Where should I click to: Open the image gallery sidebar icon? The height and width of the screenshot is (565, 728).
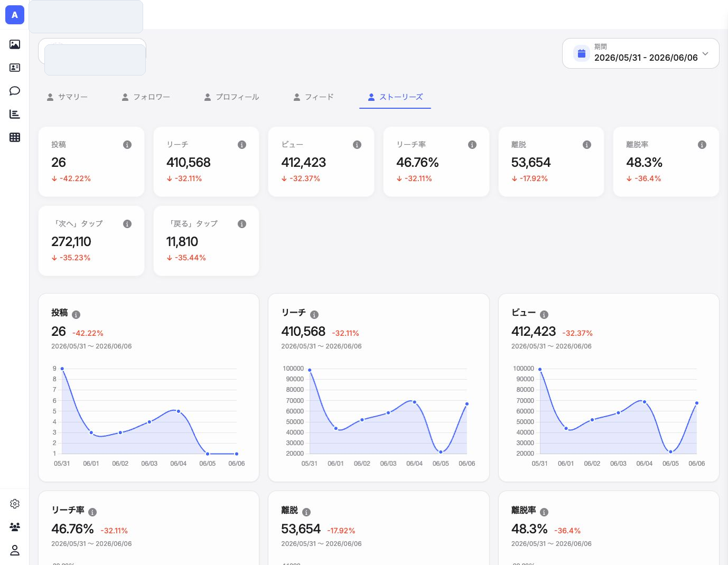[15, 44]
